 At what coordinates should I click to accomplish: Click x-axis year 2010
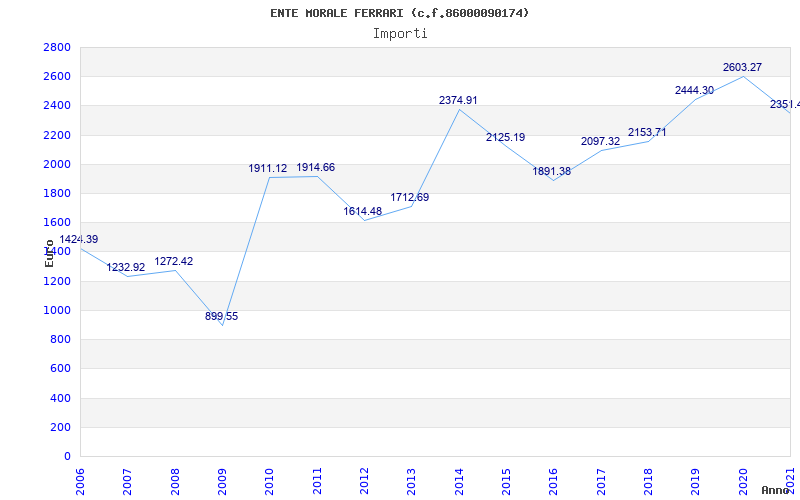(x=269, y=481)
